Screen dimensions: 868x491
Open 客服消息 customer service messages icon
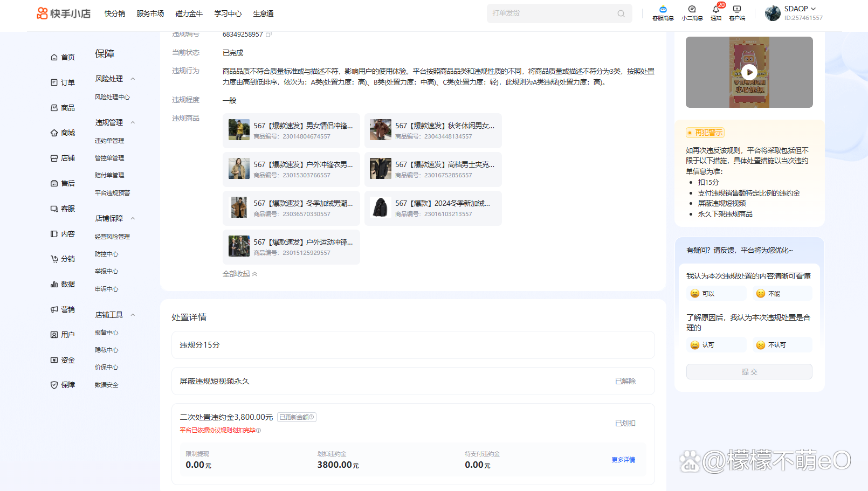[x=663, y=13]
